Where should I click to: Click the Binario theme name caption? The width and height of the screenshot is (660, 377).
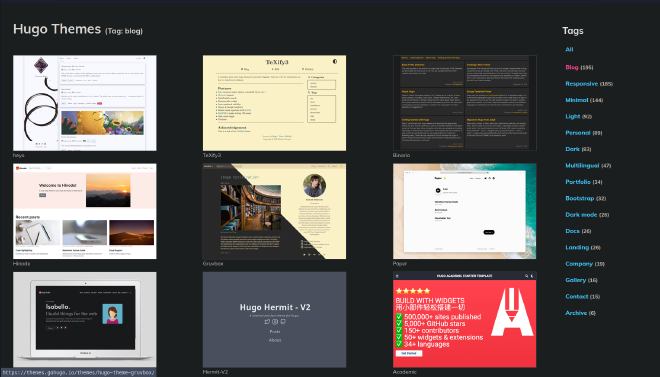pos(402,155)
